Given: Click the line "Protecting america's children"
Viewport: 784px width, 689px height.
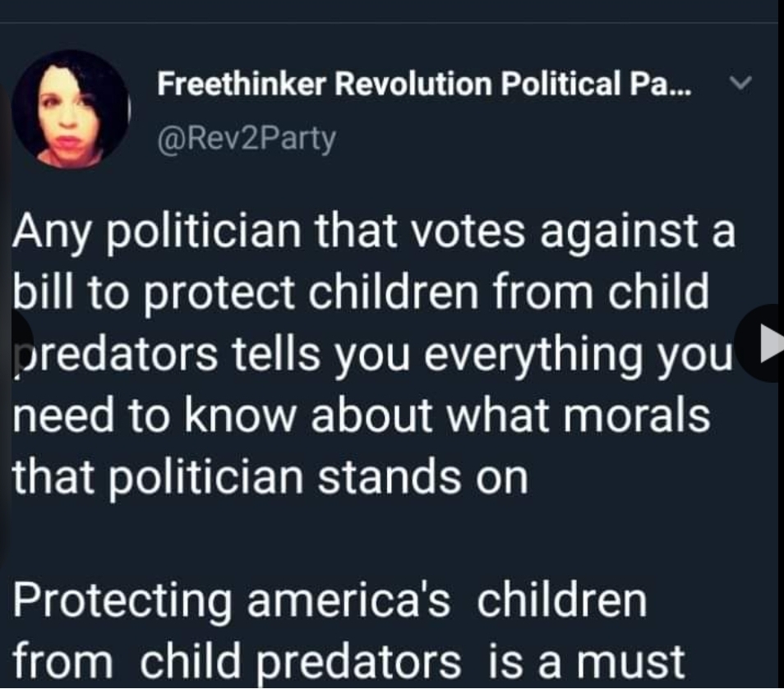Looking at the screenshot, I should (330, 599).
